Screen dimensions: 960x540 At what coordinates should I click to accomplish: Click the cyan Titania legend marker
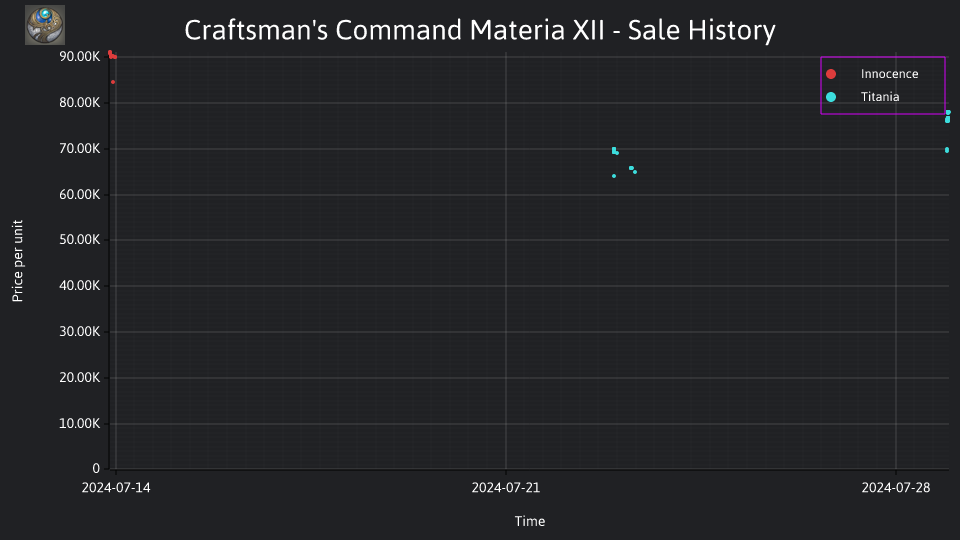831,97
